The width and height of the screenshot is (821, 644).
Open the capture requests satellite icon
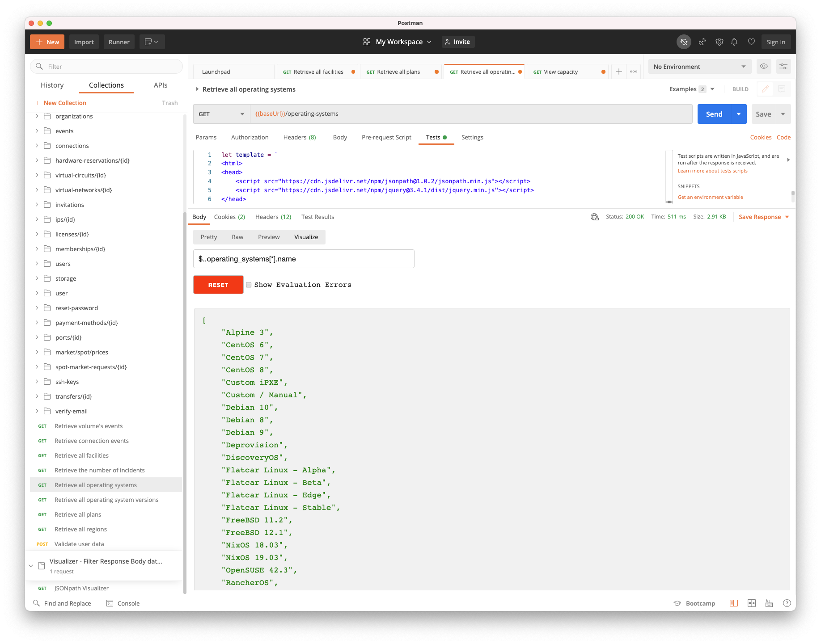pyautogui.click(x=703, y=42)
